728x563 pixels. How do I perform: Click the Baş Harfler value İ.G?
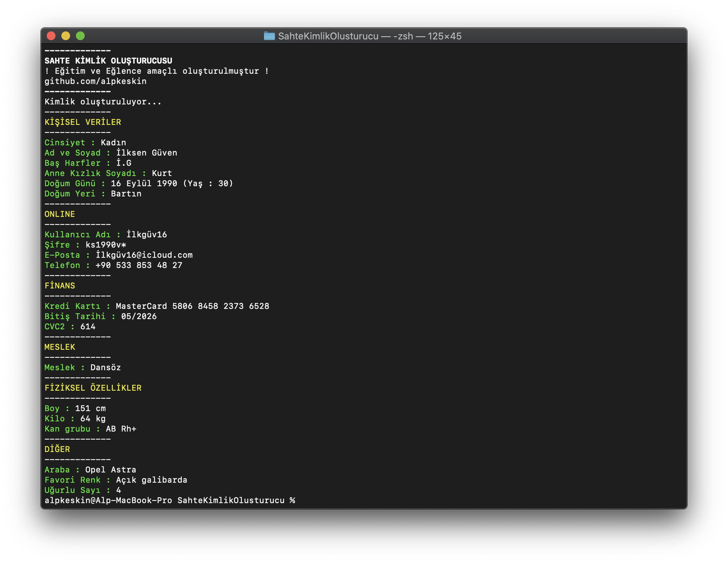[124, 163]
